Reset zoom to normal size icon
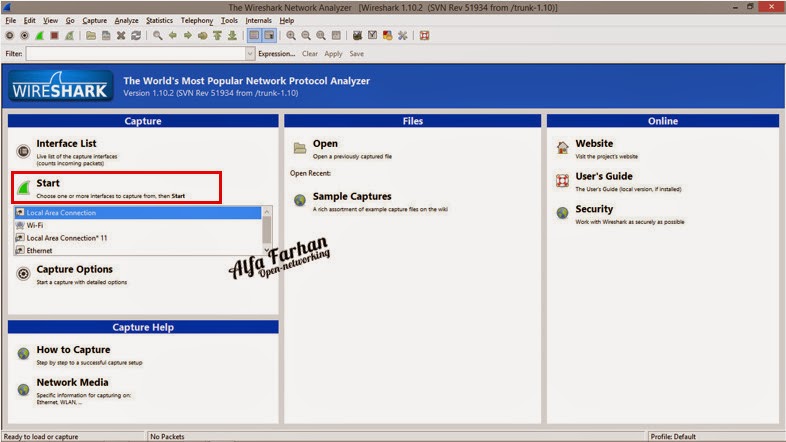 click(321, 36)
